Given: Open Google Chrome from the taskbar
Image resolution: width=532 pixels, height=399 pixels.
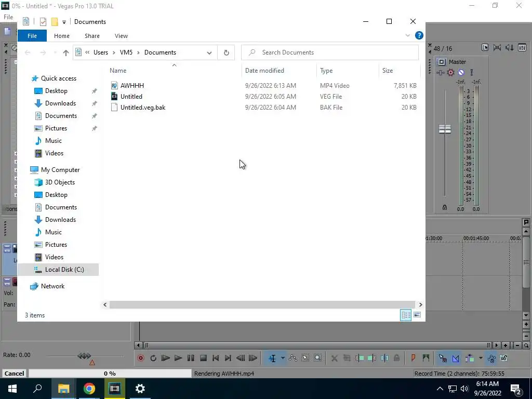Looking at the screenshot, I should pos(89,389).
